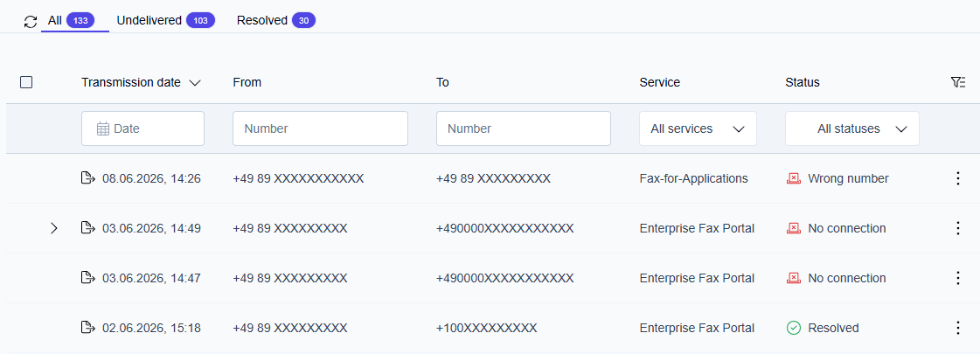Click the 133 count badge
Screen dimensions: 980x354
click(80, 21)
